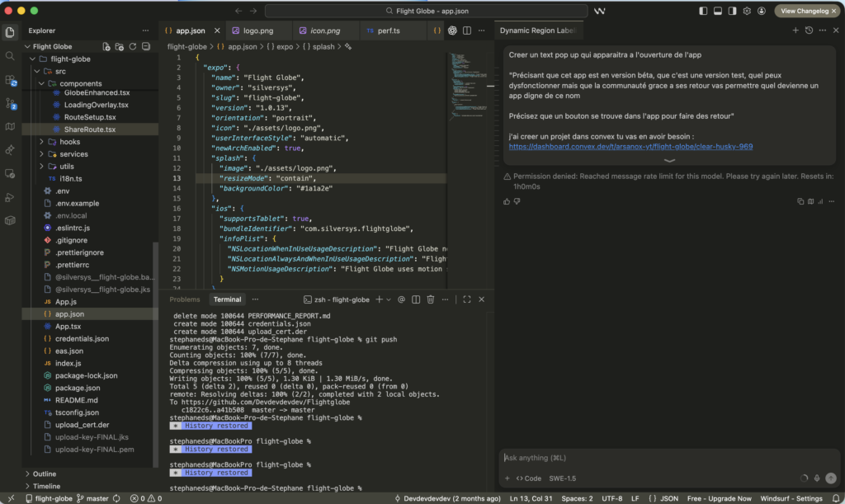
Task: Open the dashboard.convex.dev link
Action: pyautogui.click(x=630, y=147)
